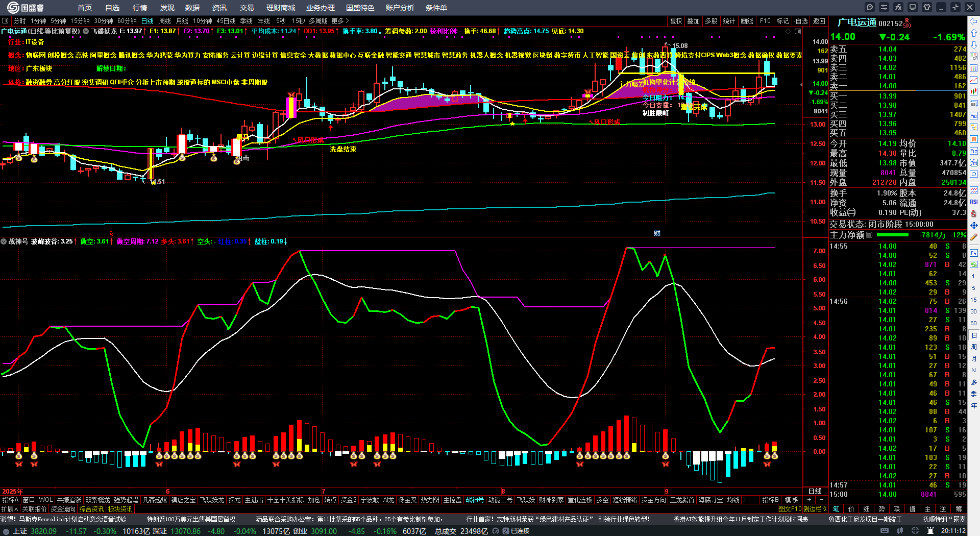Viewport: 980px width, 536px height.
Task: Select the 战神号 indicator tab
Action: coord(475,500)
